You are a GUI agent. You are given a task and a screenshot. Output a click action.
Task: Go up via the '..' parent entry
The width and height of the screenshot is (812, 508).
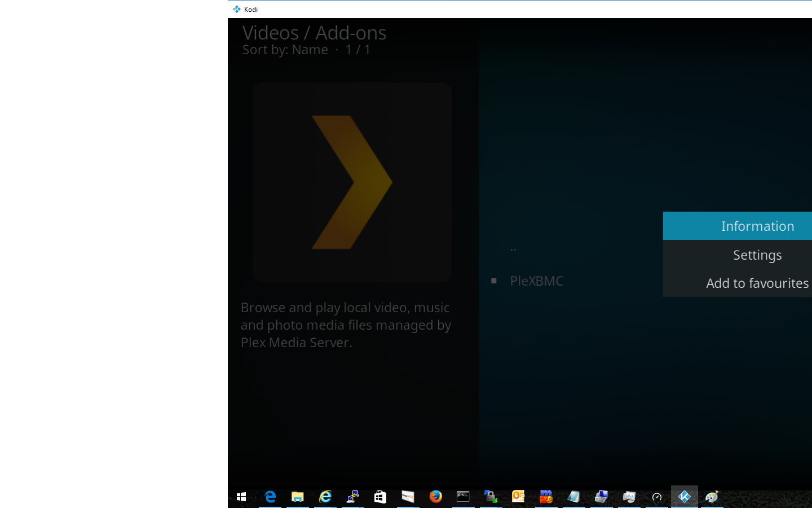click(x=513, y=248)
